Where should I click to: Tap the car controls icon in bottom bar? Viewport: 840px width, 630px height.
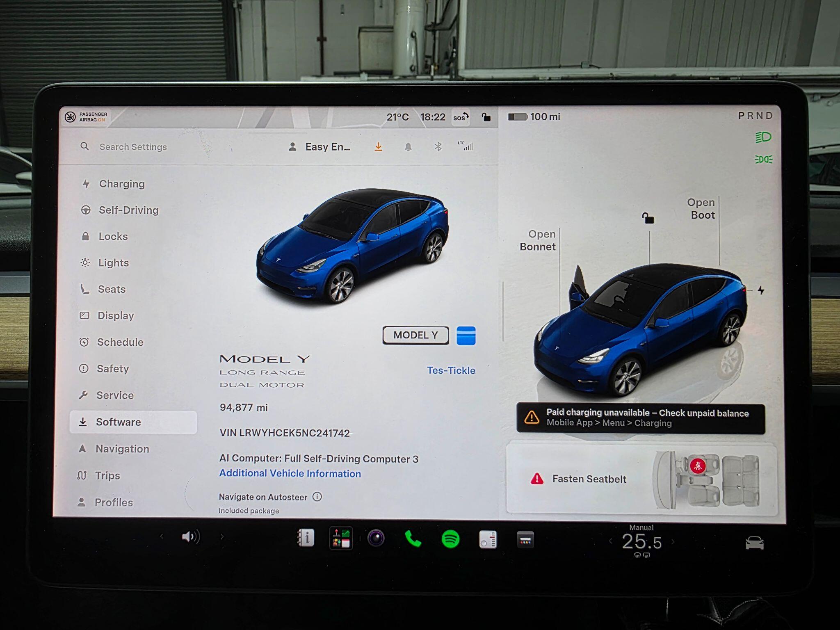coord(755,543)
